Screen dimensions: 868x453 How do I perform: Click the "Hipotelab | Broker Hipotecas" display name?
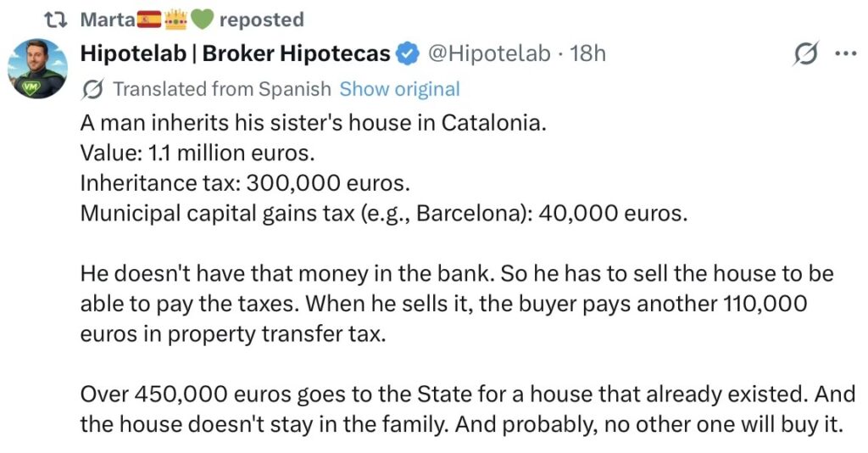[235, 54]
